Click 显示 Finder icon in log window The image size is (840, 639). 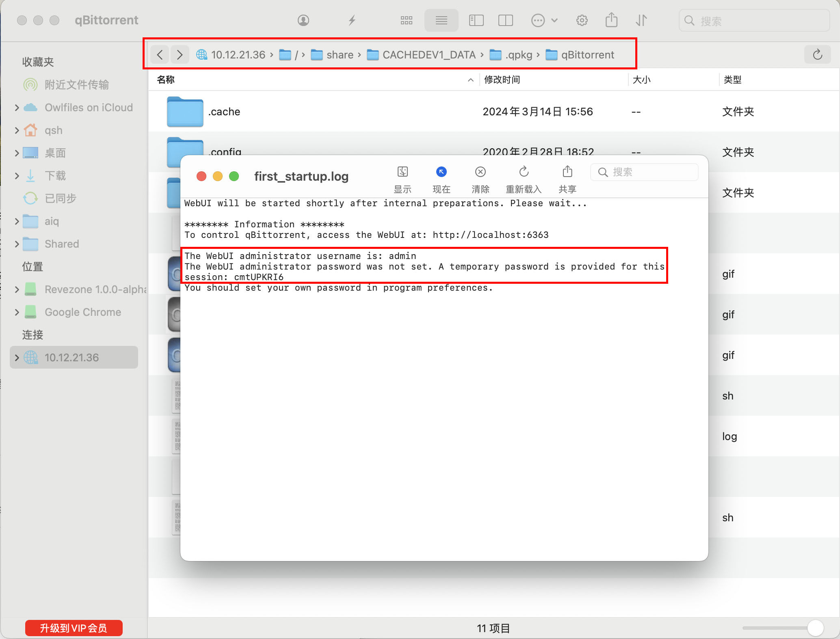pos(403,172)
